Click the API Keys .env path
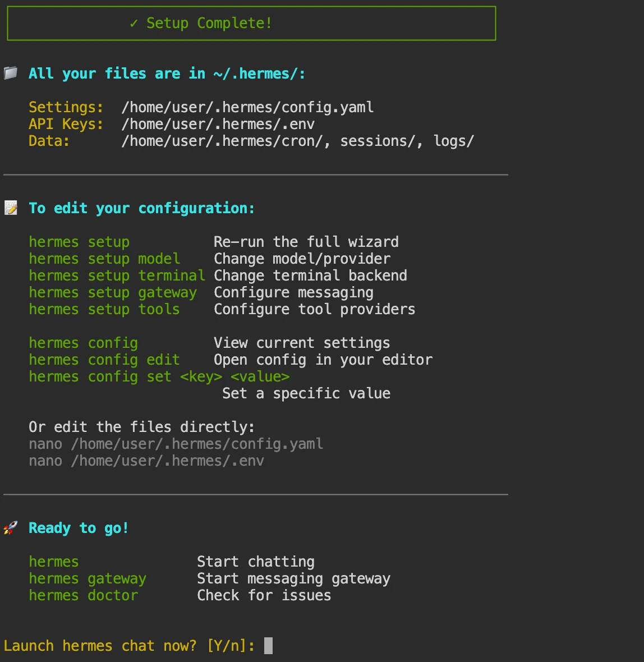 [218, 124]
